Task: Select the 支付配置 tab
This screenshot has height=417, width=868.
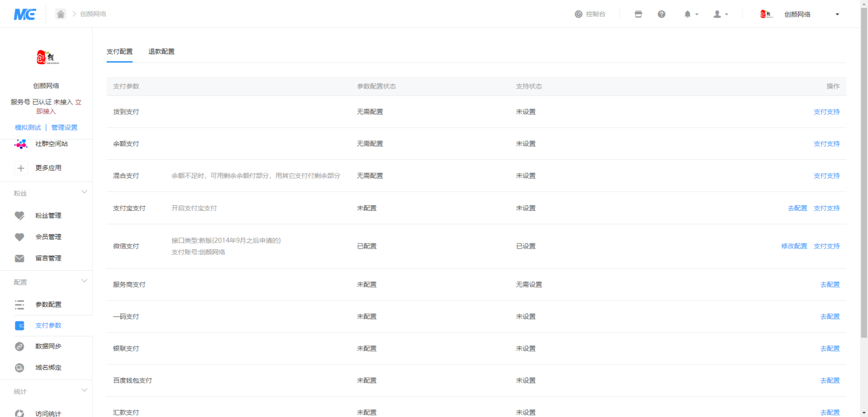Action: pyautogui.click(x=119, y=51)
